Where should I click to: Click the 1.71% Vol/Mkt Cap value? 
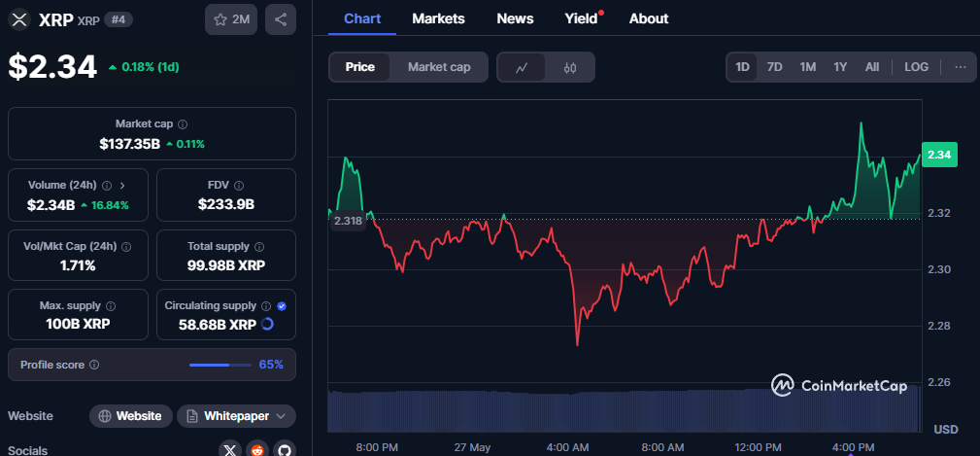(78, 265)
